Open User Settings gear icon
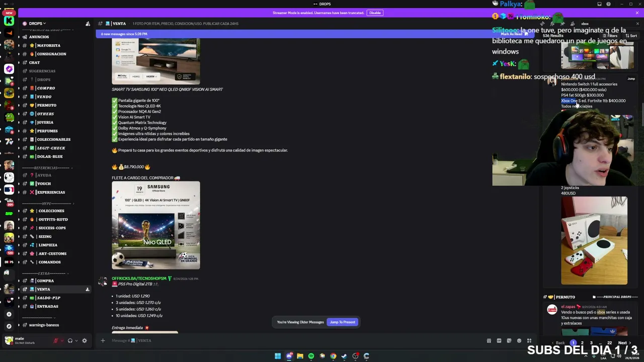Screen dimensions: 644x362 click(x=85, y=341)
